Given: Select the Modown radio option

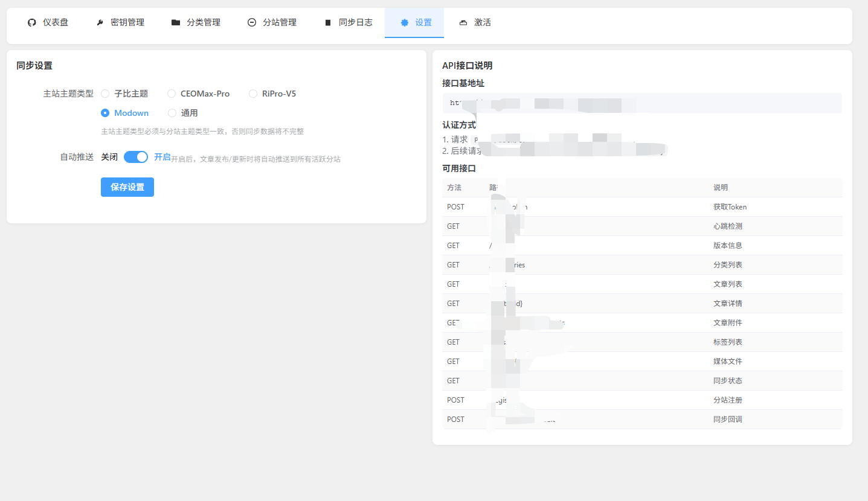Looking at the screenshot, I should point(105,113).
